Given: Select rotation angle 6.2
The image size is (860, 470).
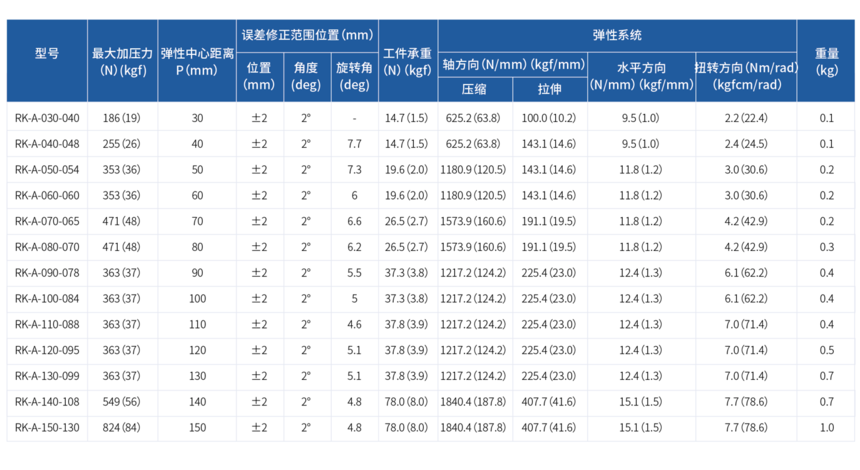Looking at the screenshot, I should click(x=354, y=247).
